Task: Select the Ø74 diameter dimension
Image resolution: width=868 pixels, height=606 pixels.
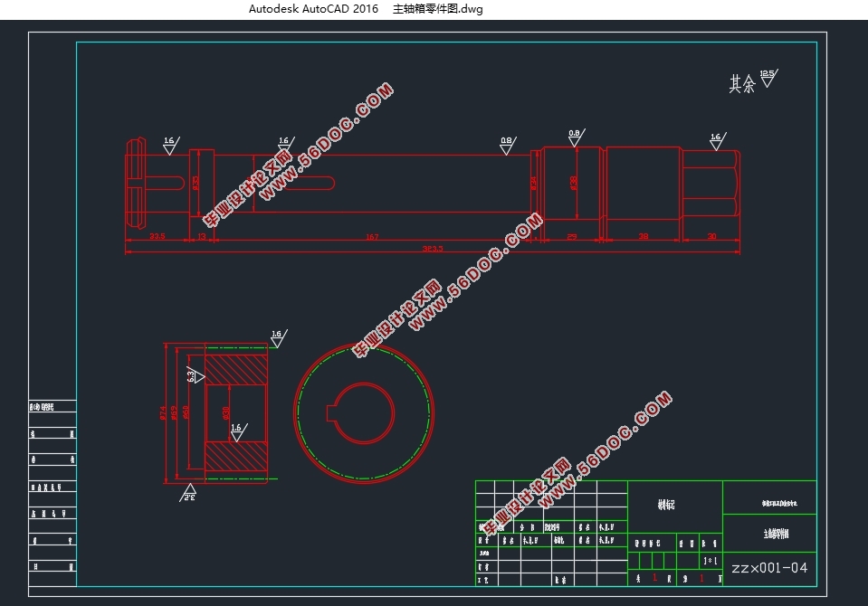Action: [x=164, y=412]
